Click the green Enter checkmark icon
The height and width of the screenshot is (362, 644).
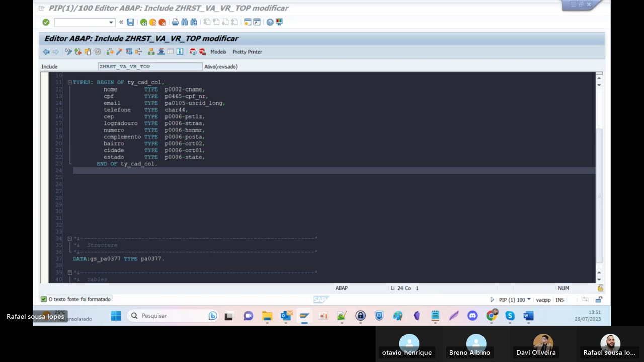(46, 22)
